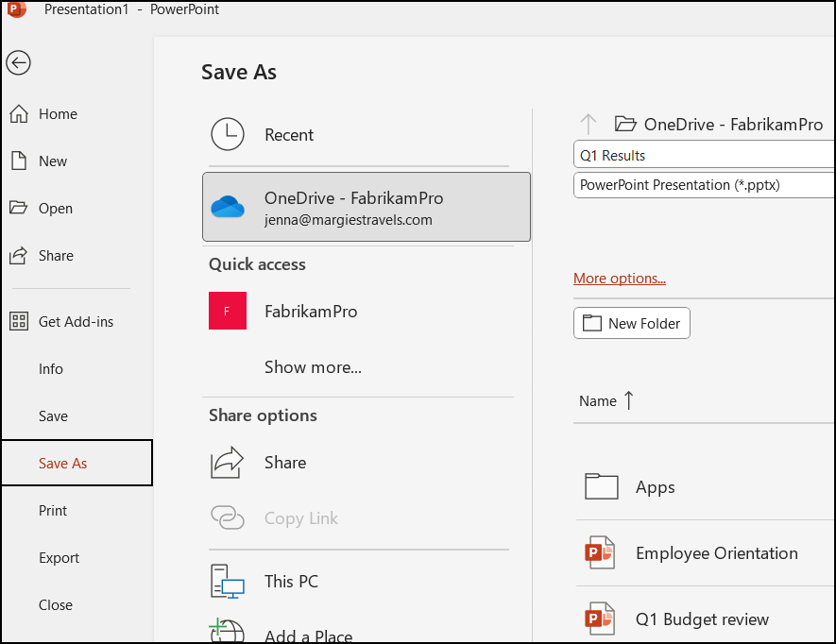This screenshot has height=644, width=836.
Task: Select the This PC icon
Action: (227, 580)
